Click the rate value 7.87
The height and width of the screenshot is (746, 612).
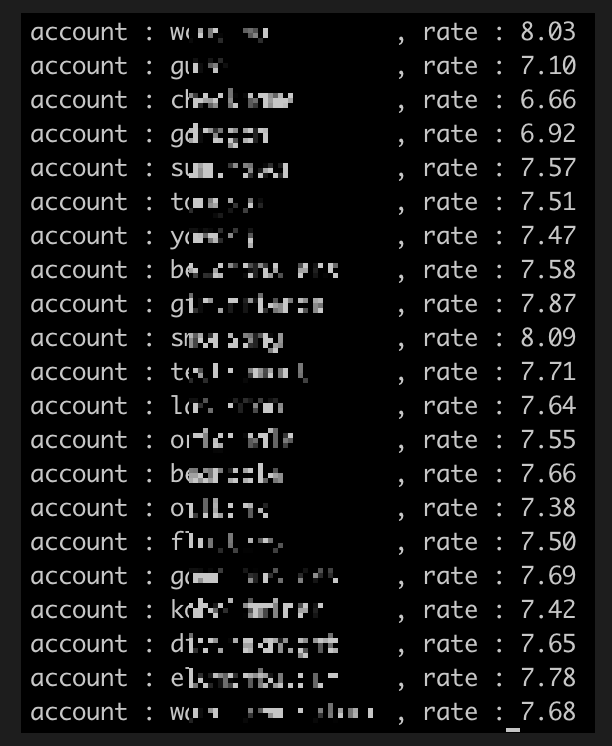[548, 304]
